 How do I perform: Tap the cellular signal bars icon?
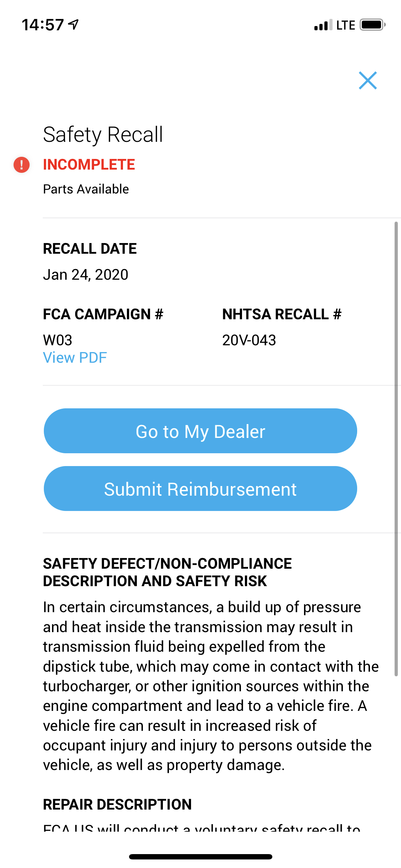point(323,25)
